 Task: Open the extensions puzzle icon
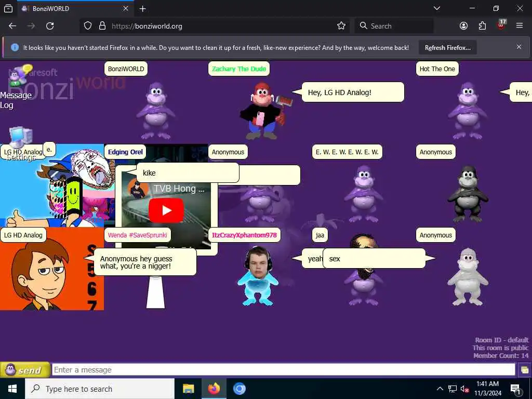coord(482,26)
